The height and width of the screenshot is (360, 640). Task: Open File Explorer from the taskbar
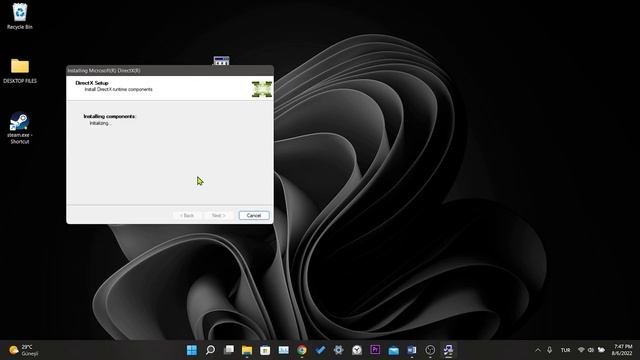pos(247,350)
